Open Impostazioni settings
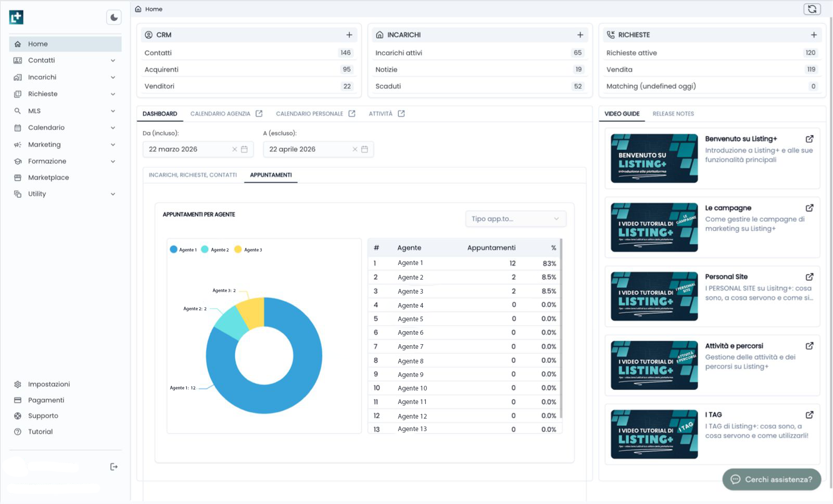The image size is (833, 504). [48, 384]
